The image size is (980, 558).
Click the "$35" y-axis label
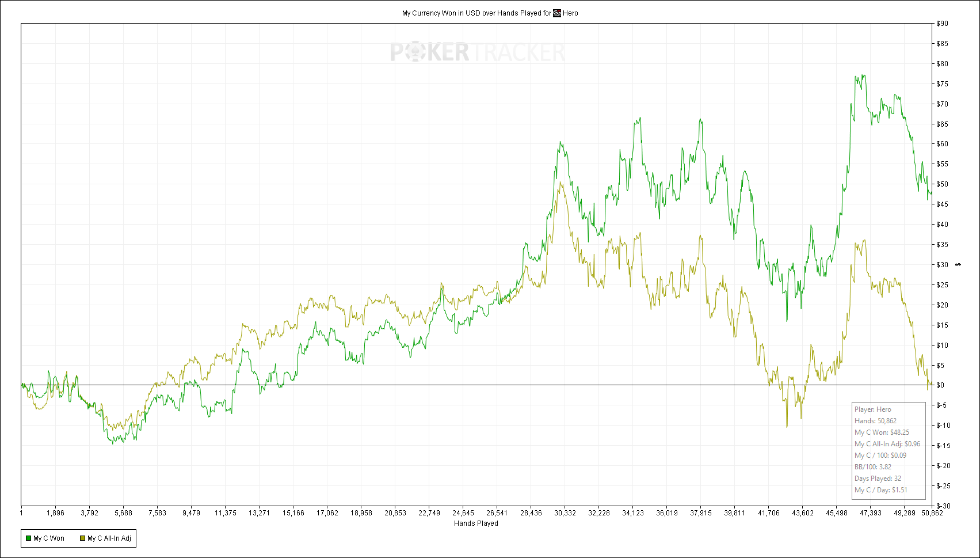pos(942,245)
